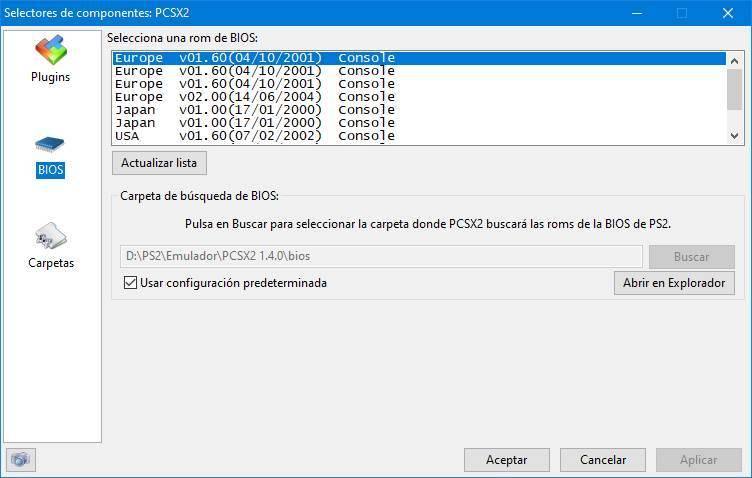Select the BIOS chip icon
Screen dimensions: 752x478
tap(50, 144)
